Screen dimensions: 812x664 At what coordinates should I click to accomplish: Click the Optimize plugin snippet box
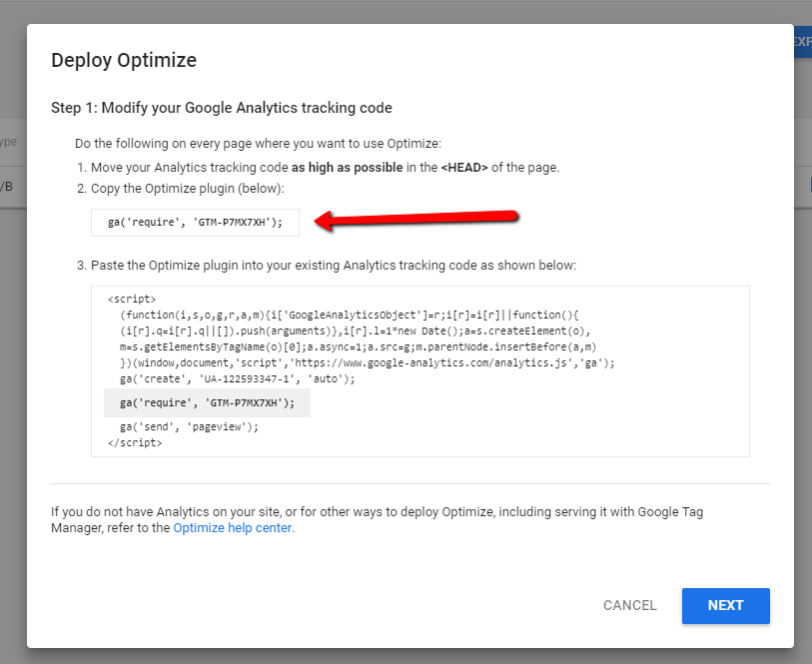(x=195, y=223)
